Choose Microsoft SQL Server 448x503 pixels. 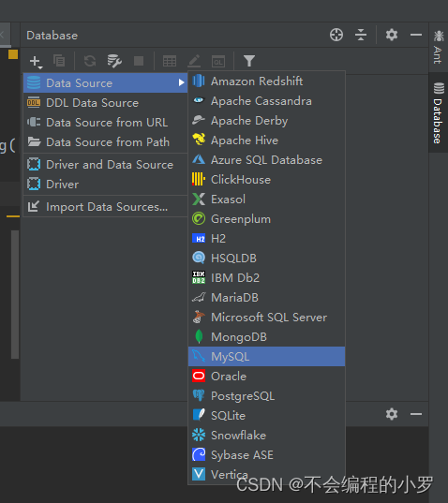(267, 317)
